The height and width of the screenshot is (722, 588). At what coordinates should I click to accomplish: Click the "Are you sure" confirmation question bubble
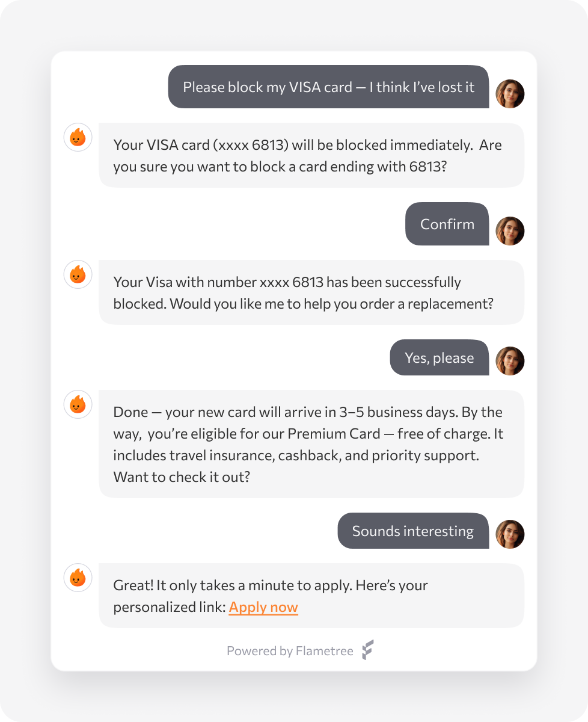coord(311,156)
